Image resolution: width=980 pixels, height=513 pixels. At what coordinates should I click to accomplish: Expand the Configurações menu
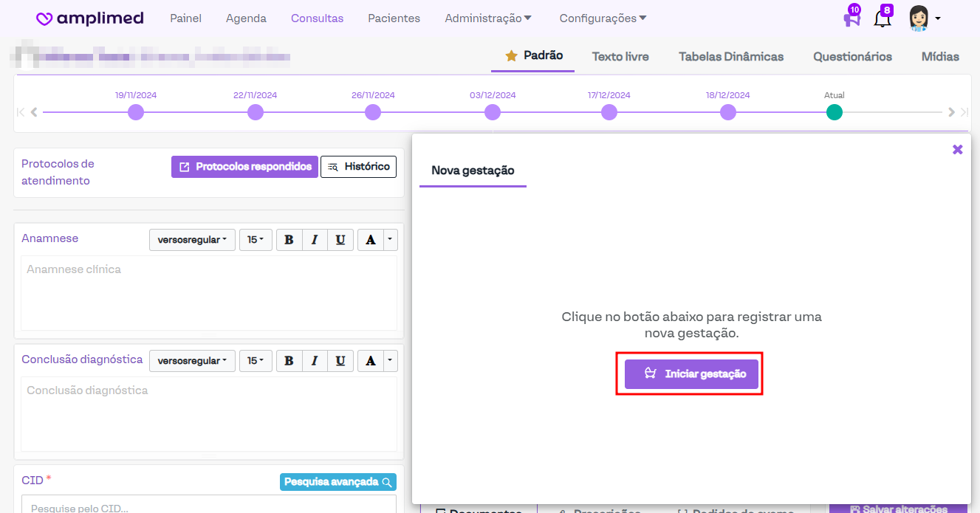(603, 18)
